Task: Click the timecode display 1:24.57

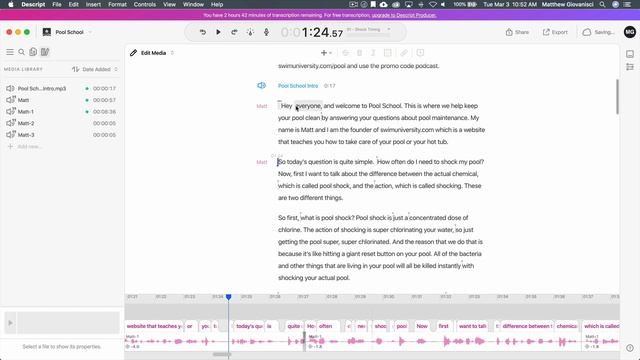Action: click(312, 33)
